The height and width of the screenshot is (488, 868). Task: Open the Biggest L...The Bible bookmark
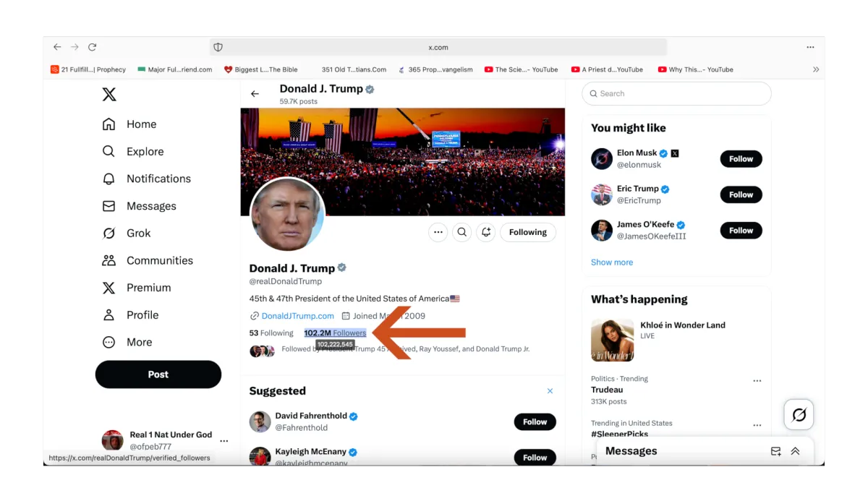click(260, 69)
